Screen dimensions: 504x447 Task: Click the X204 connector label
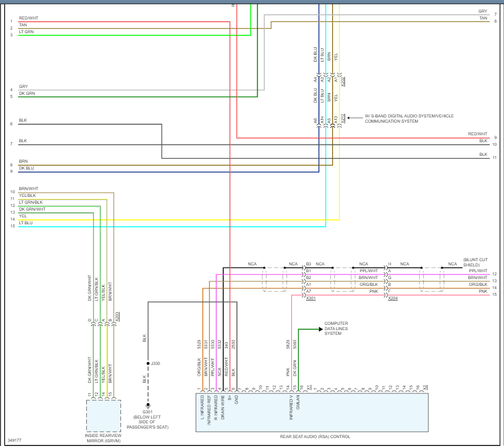(393, 298)
